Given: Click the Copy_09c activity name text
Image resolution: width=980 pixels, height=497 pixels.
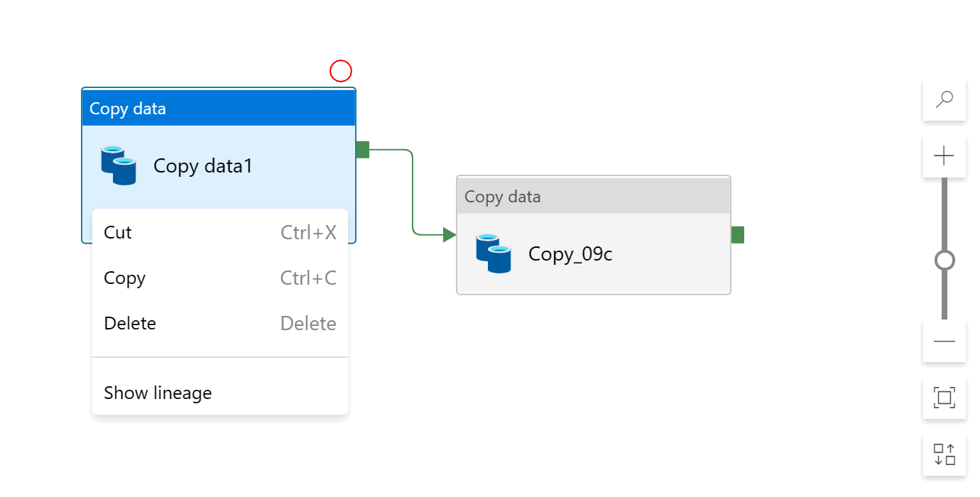Looking at the screenshot, I should tap(570, 254).
